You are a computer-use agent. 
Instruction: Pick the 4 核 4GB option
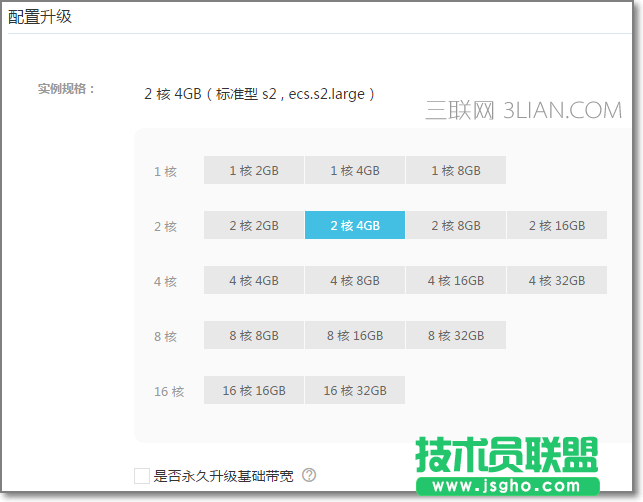[x=253, y=280]
